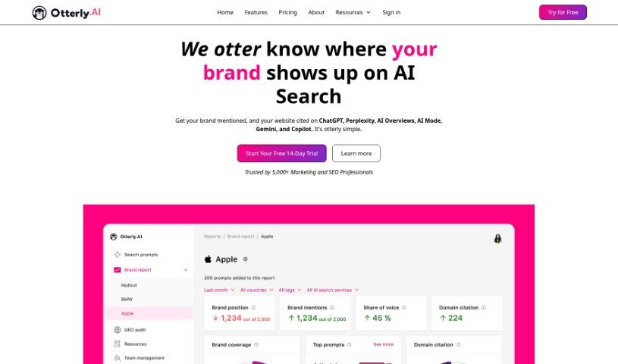Click the Brand report chart icon
618x364 pixels.
[118, 270]
